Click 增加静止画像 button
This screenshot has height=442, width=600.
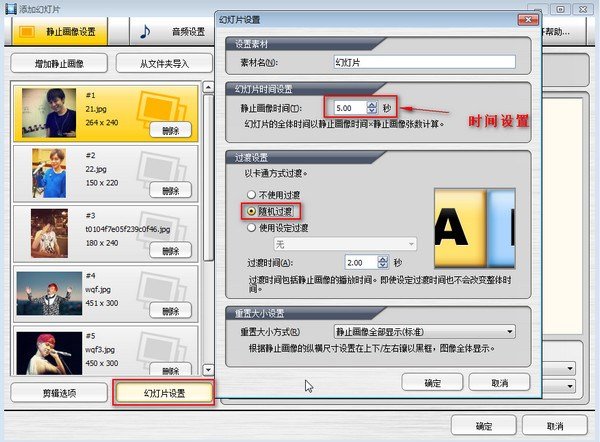coord(59,64)
